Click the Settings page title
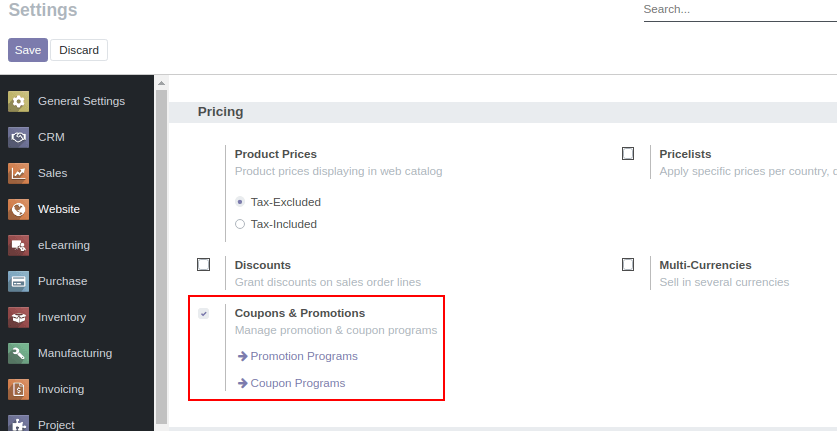Screen dimensions: 838x432 (43, 10)
